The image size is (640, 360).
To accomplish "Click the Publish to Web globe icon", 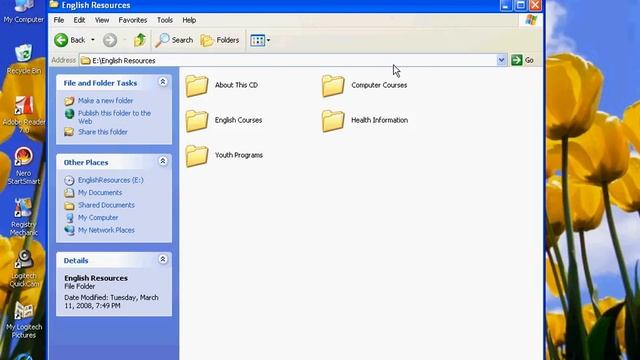I will (x=69, y=113).
